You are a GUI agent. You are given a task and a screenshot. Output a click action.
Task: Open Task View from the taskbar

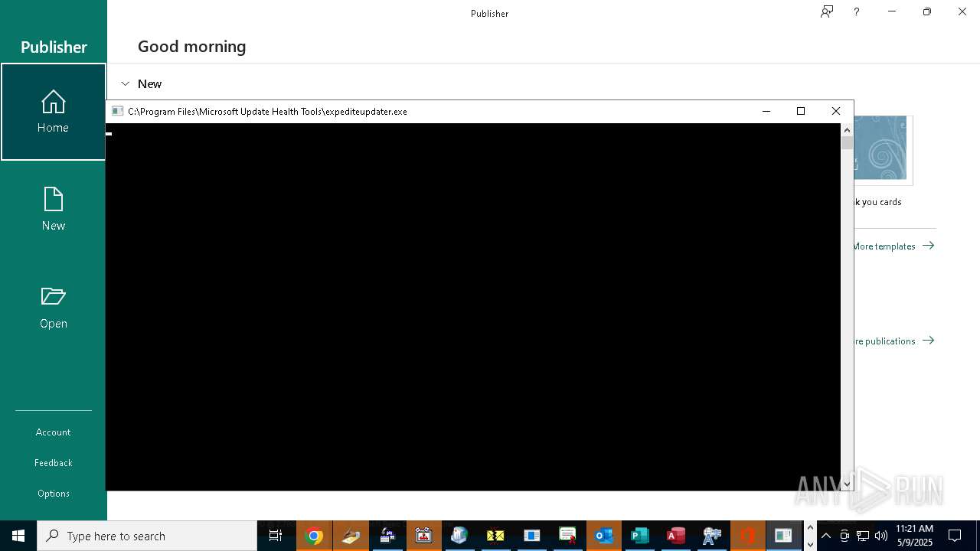(x=276, y=536)
